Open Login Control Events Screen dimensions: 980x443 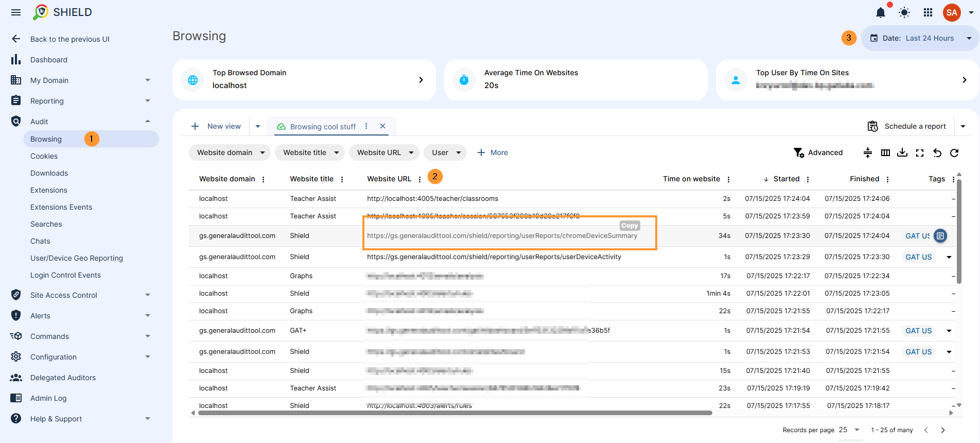[65, 275]
